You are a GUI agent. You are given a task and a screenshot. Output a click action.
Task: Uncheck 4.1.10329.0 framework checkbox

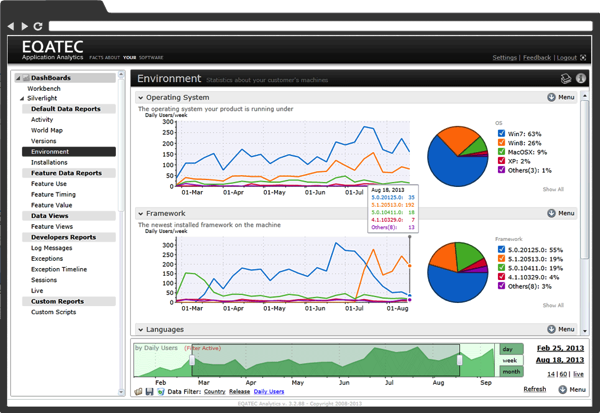coord(501,277)
